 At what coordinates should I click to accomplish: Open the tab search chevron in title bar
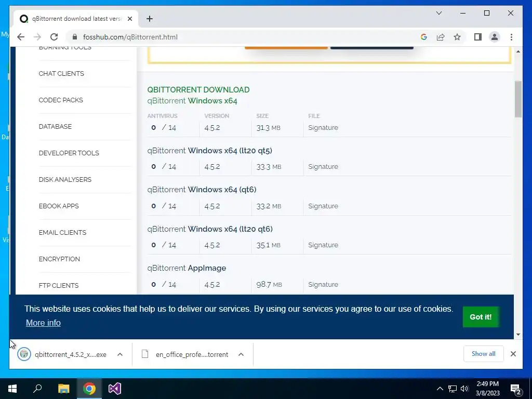pyautogui.click(x=438, y=13)
